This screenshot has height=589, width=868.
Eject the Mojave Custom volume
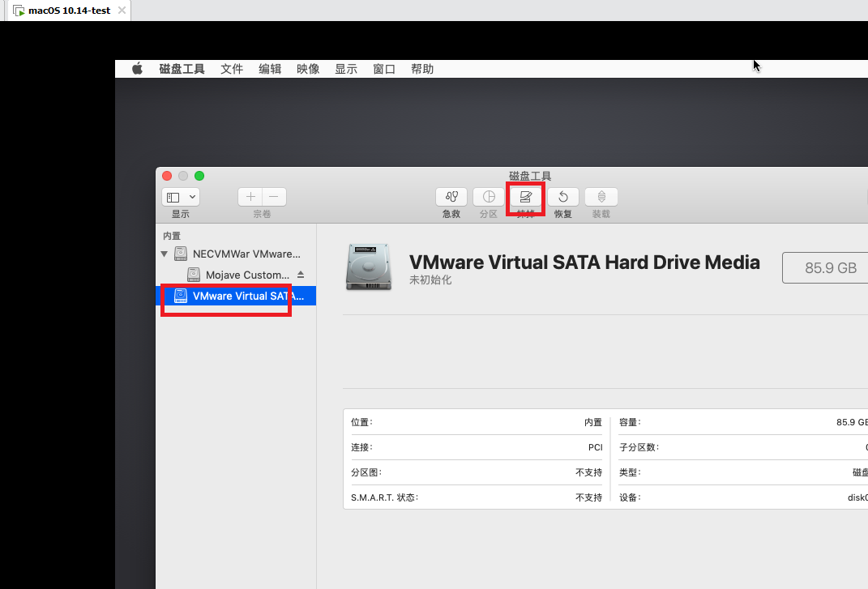(x=301, y=275)
